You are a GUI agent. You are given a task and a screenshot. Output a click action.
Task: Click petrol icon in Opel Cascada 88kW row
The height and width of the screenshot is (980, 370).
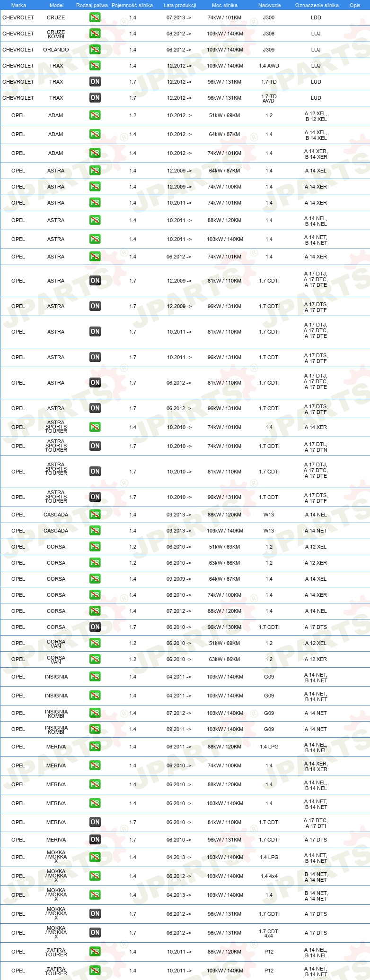coord(95,515)
